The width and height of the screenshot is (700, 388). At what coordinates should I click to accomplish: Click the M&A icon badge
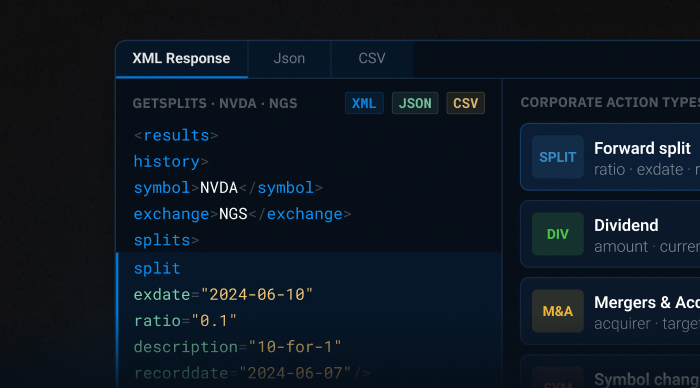558,311
